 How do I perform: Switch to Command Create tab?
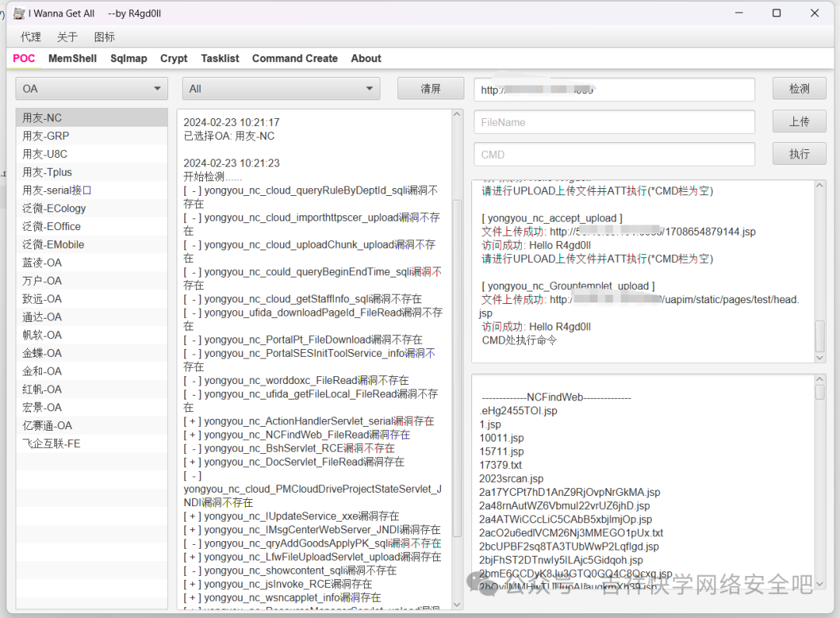pyautogui.click(x=295, y=58)
